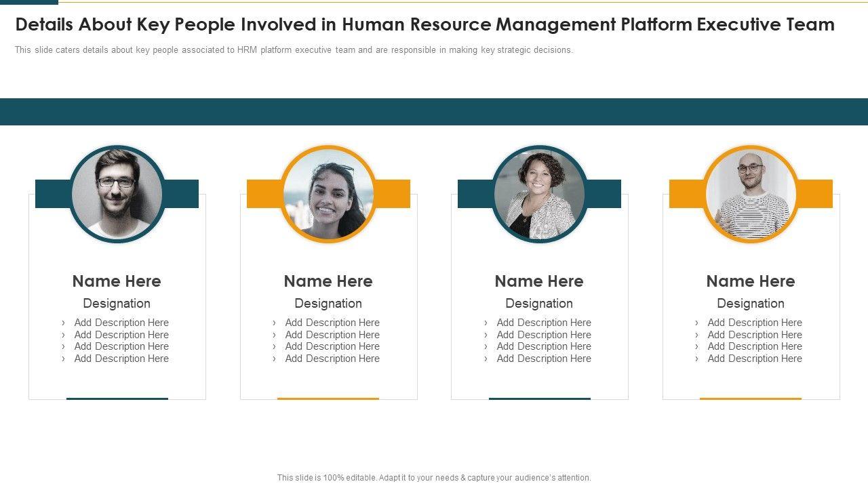Select the photo of the bald man in a striped shirt

[751, 194]
